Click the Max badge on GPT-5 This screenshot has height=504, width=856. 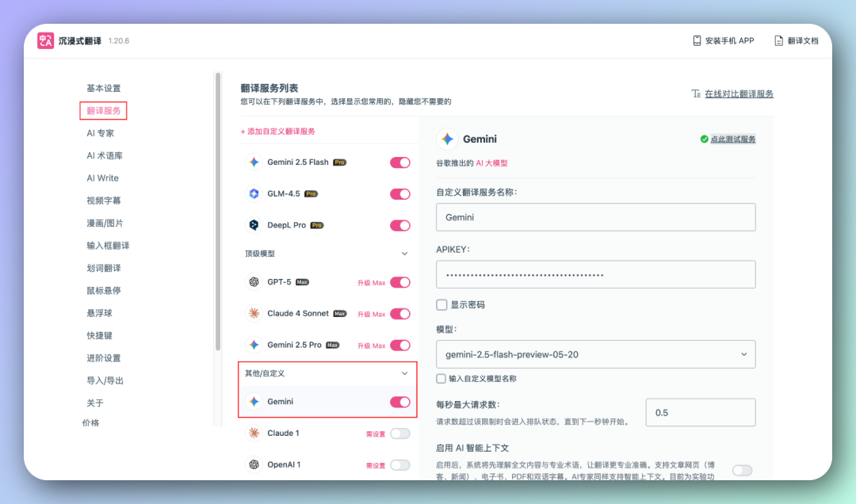click(303, 282)
